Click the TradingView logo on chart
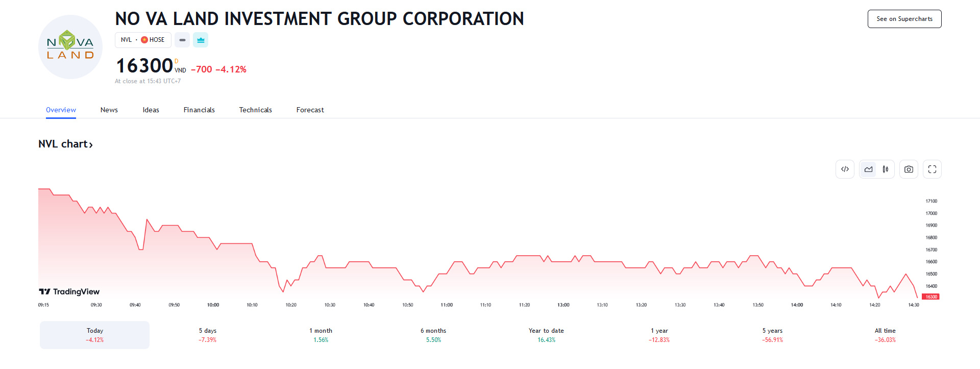 69,291
